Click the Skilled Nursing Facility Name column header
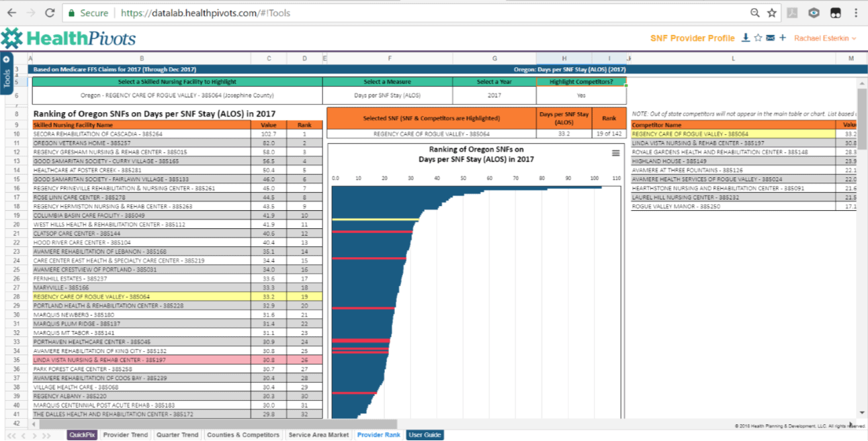 click(x=142, y=125)
